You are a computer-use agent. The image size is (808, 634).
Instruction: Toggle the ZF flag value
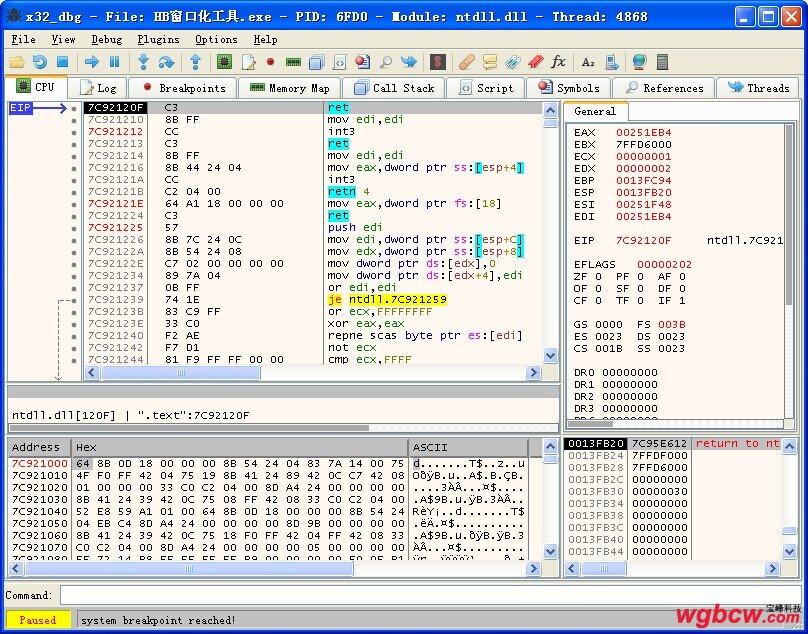click(598, 277)
